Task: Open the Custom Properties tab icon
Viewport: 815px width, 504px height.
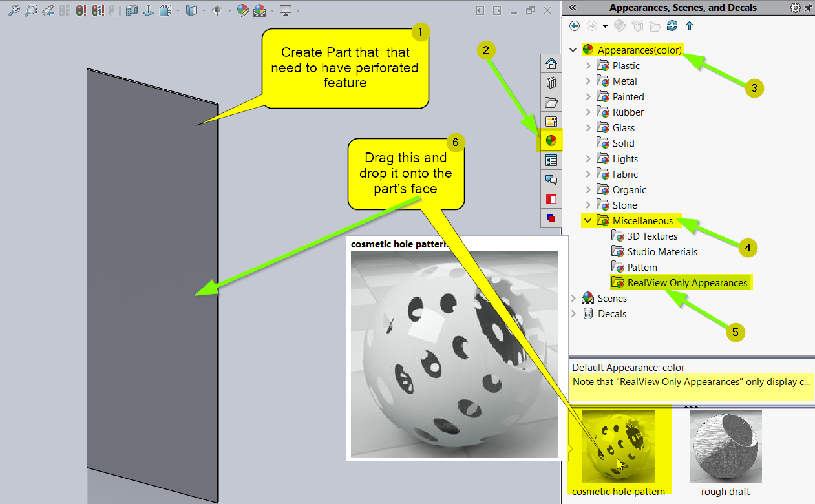Action: 551,160
